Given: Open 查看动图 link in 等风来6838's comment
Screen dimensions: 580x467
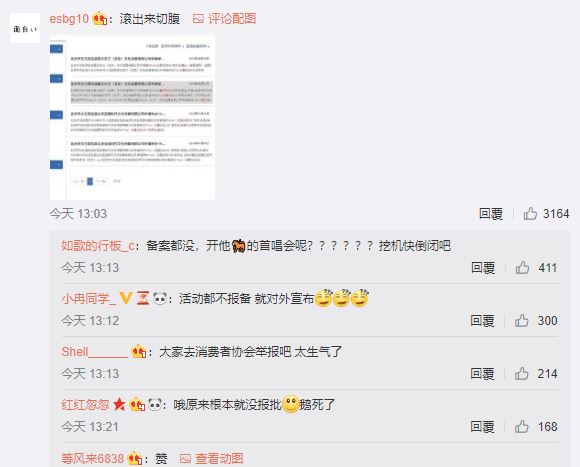Looking at the screenshot, I should [x=212, y=459].
